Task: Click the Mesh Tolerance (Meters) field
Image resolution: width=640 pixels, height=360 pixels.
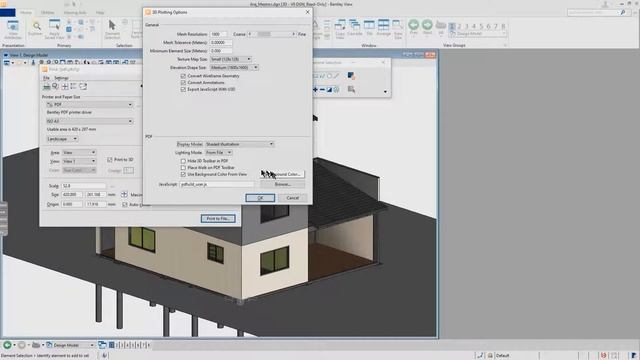Action: tap(221, 42)
